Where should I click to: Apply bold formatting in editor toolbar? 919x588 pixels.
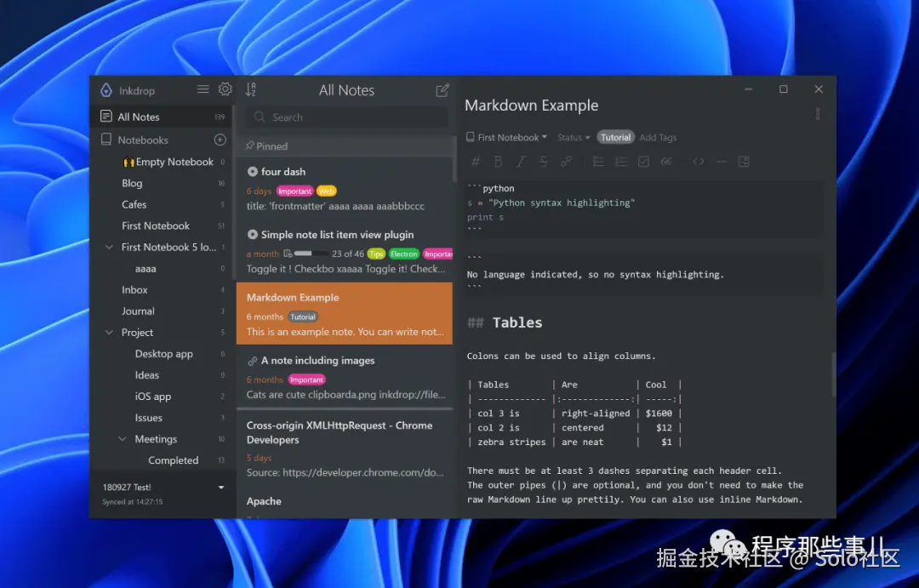pos(498,161)
